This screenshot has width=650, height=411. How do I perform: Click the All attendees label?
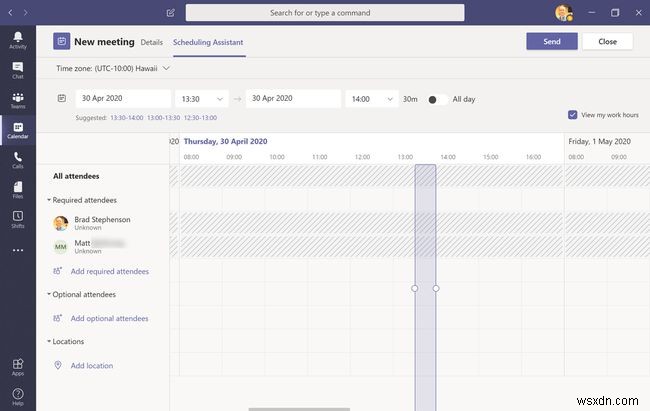(x=76, y=176)
